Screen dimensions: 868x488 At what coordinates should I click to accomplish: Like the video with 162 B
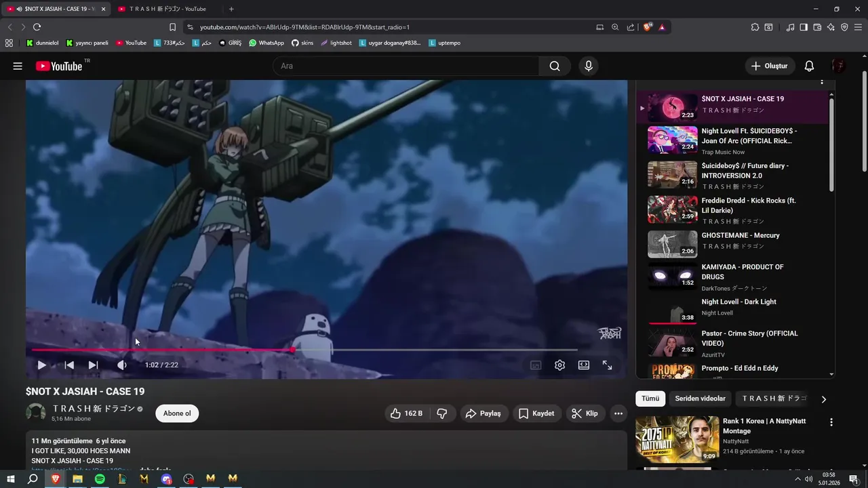pos(407,413)
